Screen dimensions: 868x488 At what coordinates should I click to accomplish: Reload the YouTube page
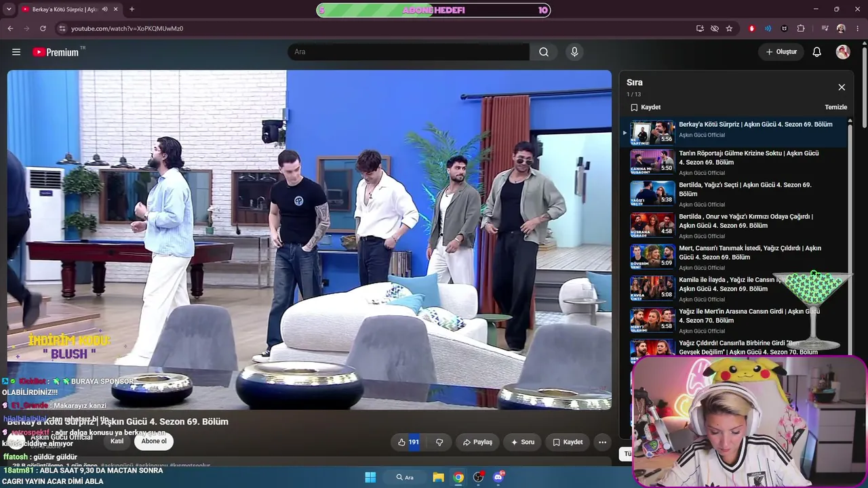click(43, 28)
